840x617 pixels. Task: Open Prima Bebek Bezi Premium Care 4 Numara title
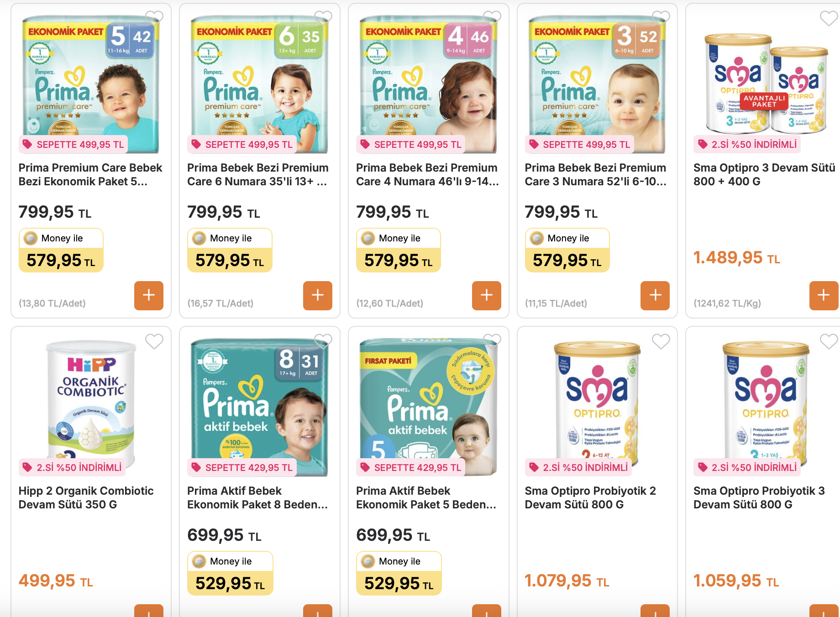pos(427,175)
